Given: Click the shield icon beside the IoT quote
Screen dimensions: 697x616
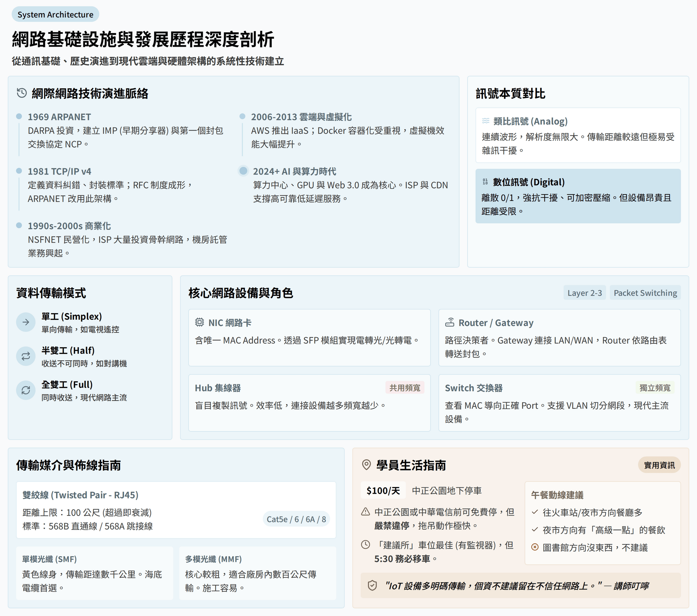Looking at the screenshot, I should (372, 586).
